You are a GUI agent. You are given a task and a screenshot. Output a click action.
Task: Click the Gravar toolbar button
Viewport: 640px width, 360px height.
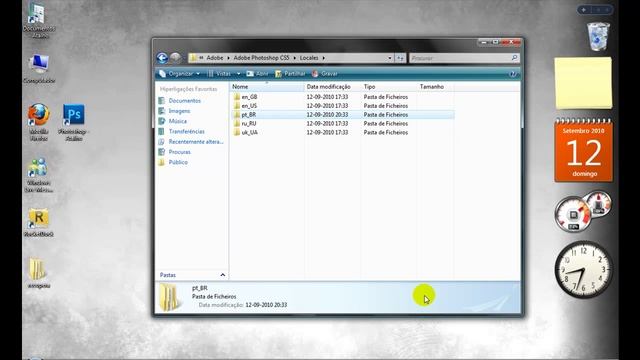pyautogui.click(x=325, y=73)
